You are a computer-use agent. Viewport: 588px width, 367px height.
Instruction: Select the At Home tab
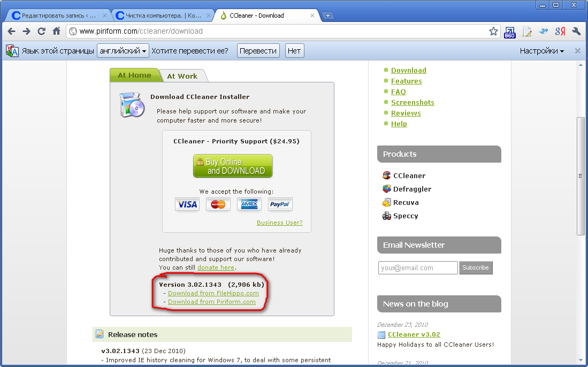click(x=135, y=75)
